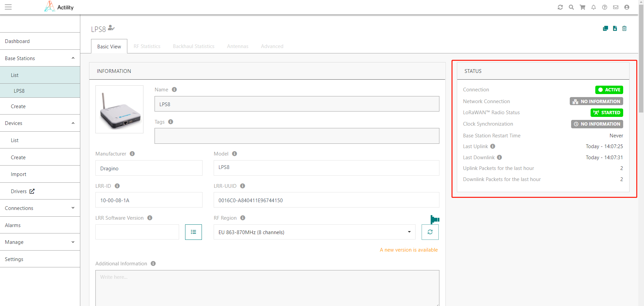Click the external link icon beside Drivers
Viewport: 644px width, 306px height.
[x=32, y=191]
